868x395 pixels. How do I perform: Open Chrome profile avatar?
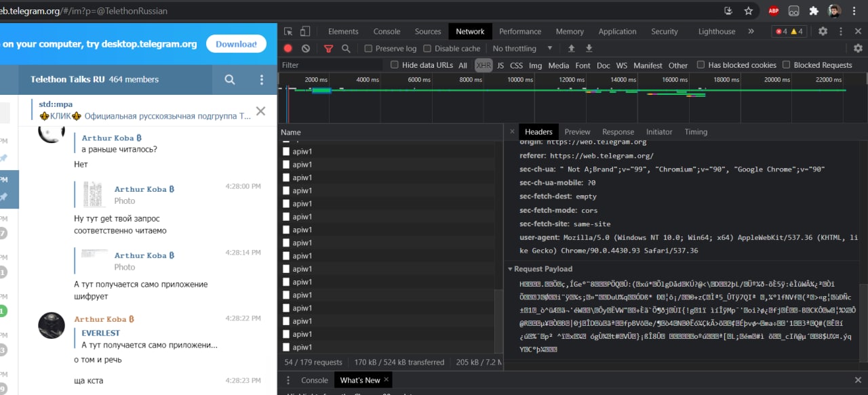[835, 11]
